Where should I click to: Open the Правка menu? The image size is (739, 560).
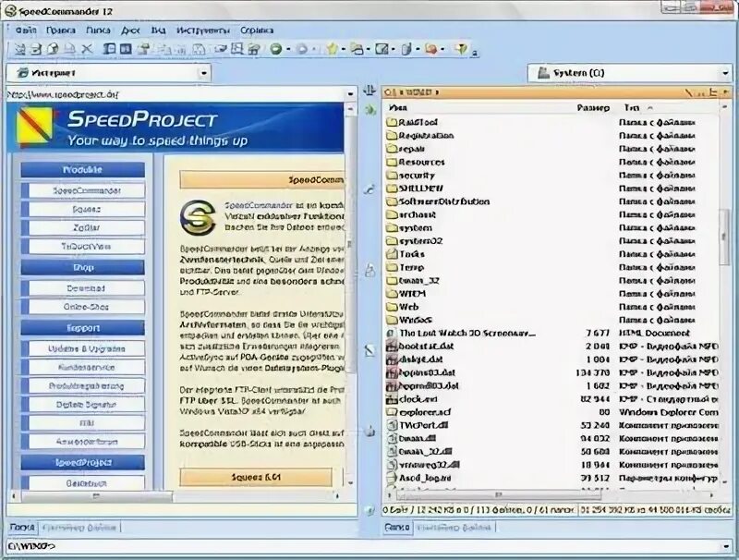pos(61,30)
